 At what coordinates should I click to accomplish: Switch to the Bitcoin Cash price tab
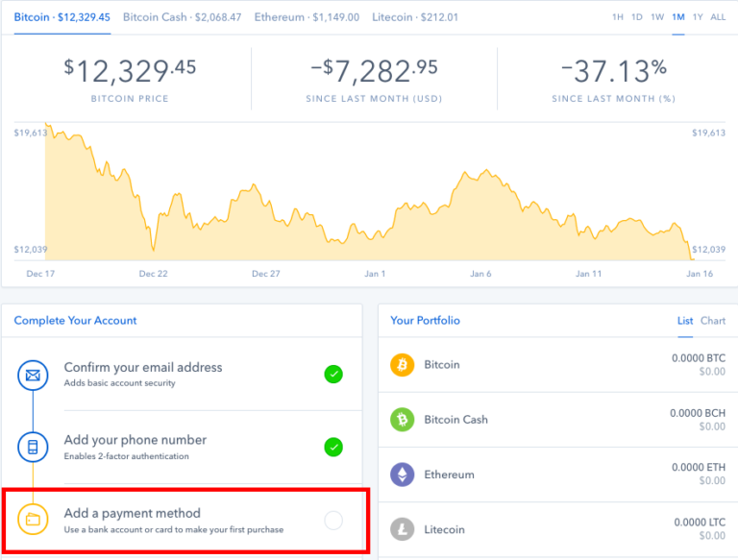[183, 17]
